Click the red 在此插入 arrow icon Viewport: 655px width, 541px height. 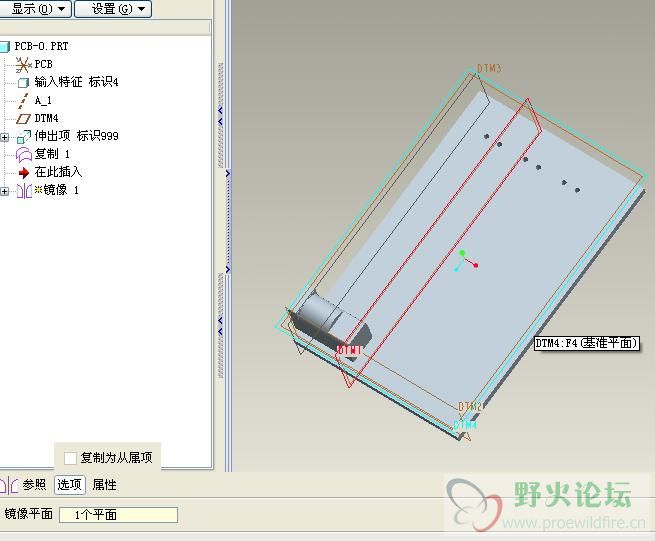pos(24,173)
